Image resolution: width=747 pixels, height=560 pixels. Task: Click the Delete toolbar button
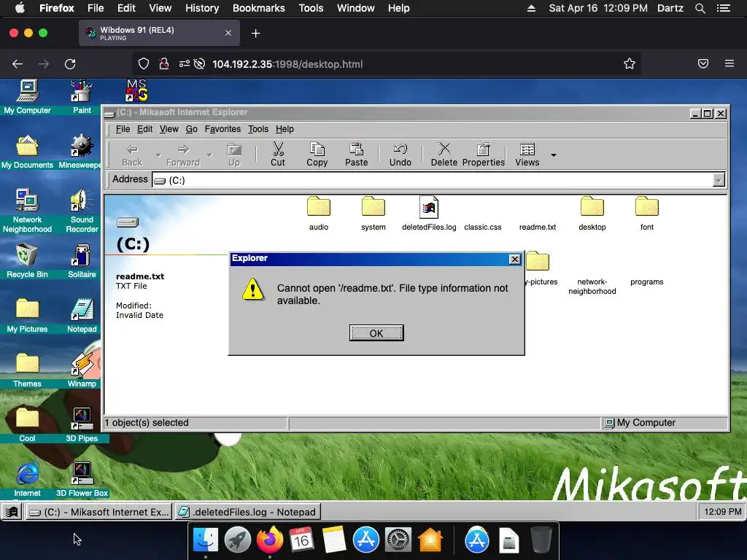(x=444, y=155)
